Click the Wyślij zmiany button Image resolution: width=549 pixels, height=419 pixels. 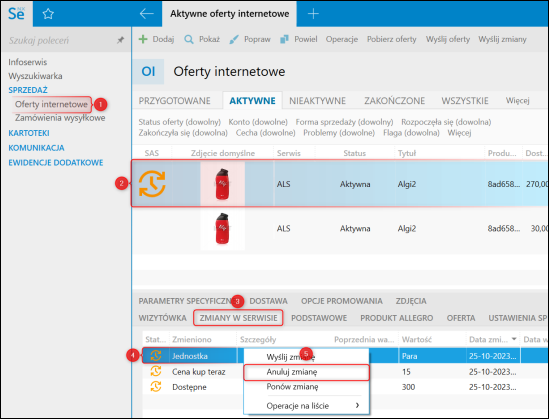click(502, 39)
